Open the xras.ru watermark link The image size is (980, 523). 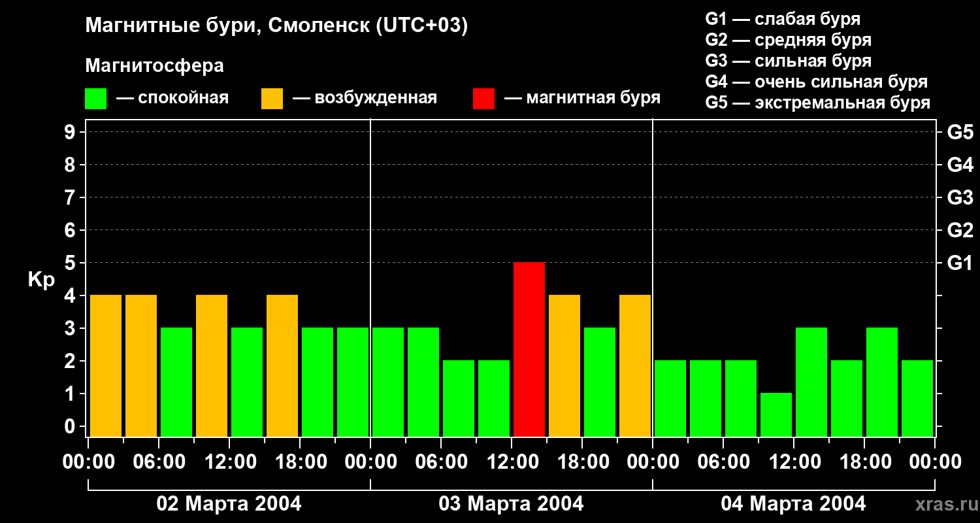coord(944,504)
